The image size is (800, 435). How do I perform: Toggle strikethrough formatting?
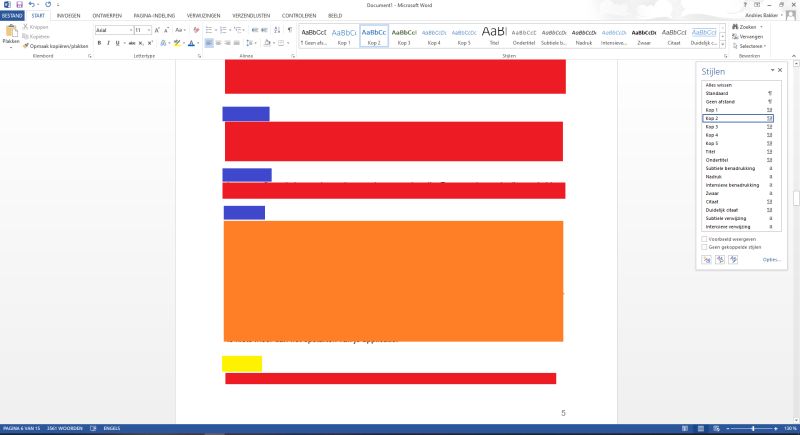click(132, 43)
